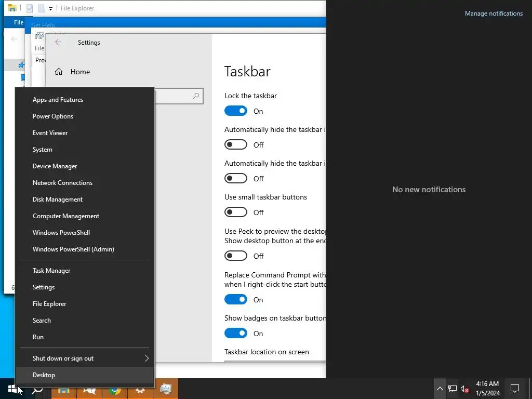Click the search magnifier in Settings search box

click(196, 96)
